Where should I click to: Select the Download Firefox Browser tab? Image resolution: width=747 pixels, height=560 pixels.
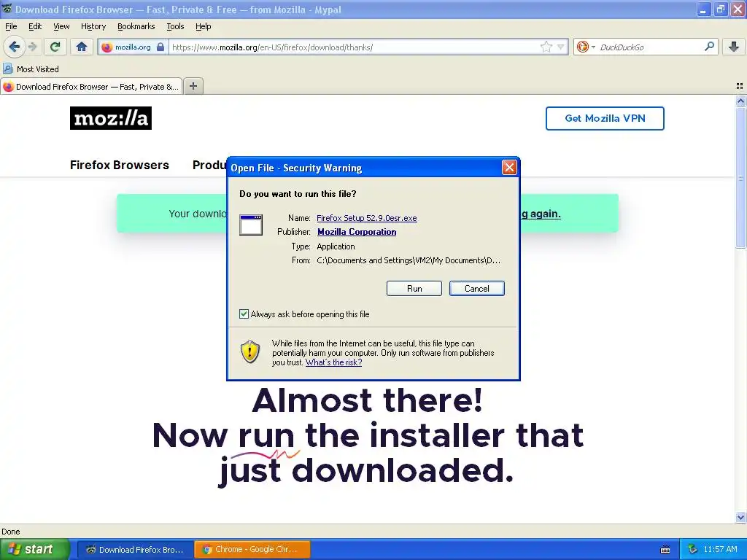pos(91,87)
